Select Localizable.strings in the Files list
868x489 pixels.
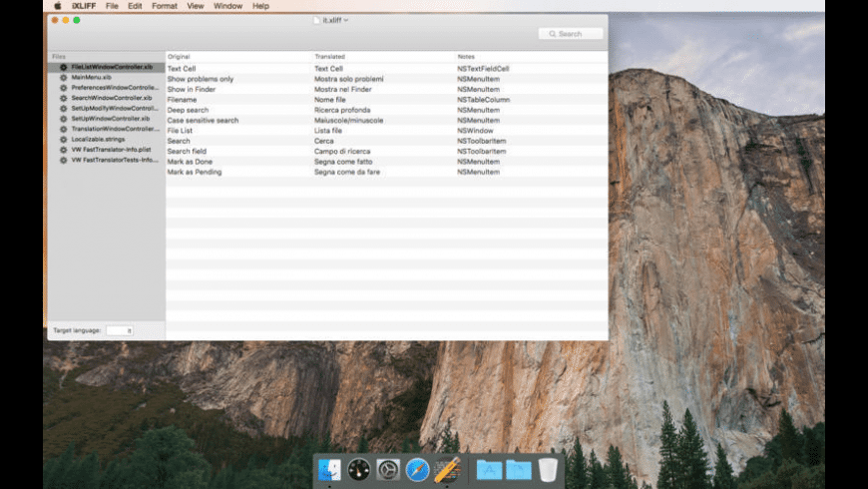[97, 139]
